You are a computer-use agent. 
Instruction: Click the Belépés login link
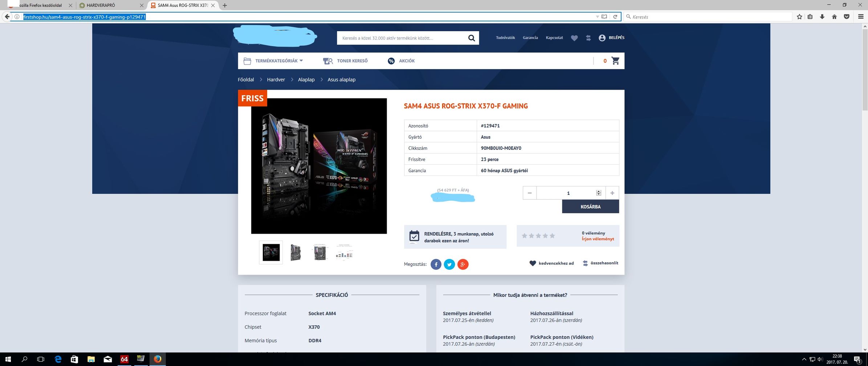(616, 38)
